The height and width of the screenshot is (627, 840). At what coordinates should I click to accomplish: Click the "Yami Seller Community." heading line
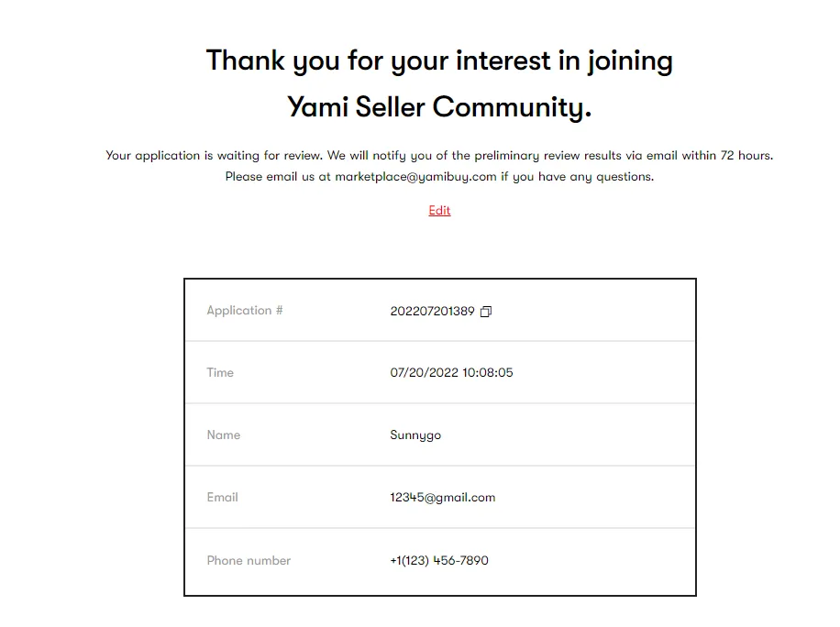pos(439,107)
